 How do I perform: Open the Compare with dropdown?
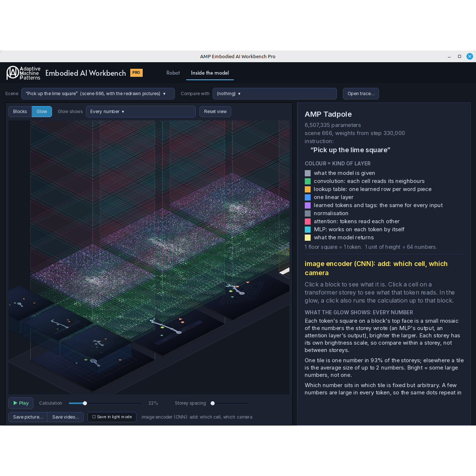[275, 94]
